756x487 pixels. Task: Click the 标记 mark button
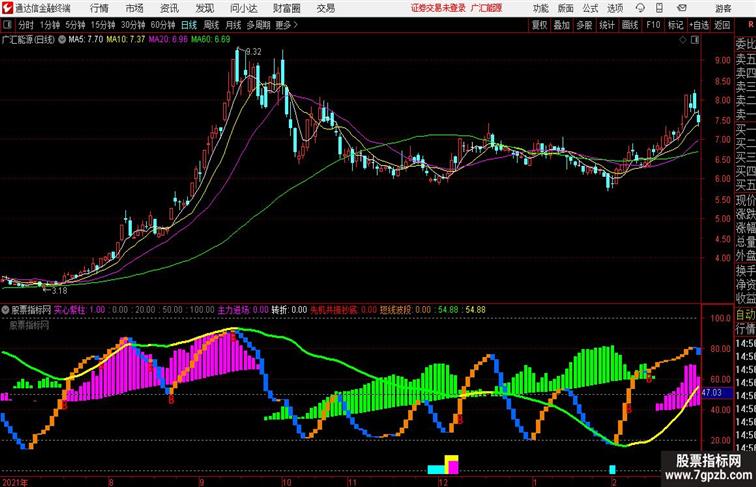pyautogui.click(x=675, y=25)
